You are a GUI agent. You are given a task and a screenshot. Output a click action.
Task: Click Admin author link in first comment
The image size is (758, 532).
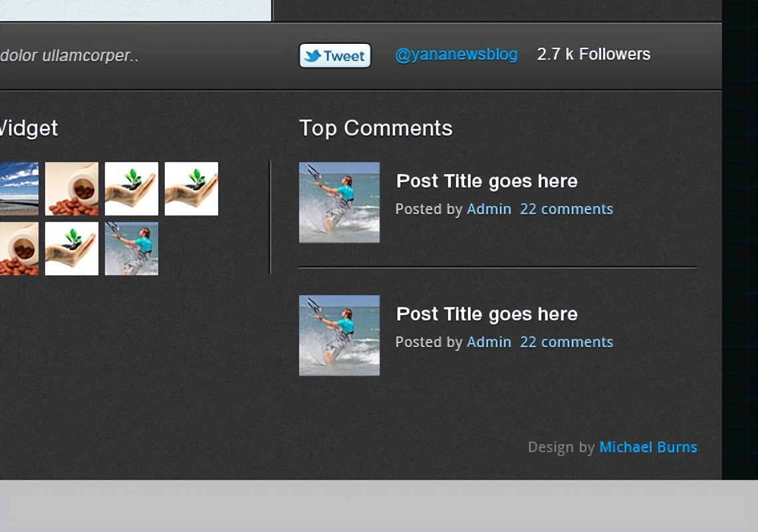489,209
